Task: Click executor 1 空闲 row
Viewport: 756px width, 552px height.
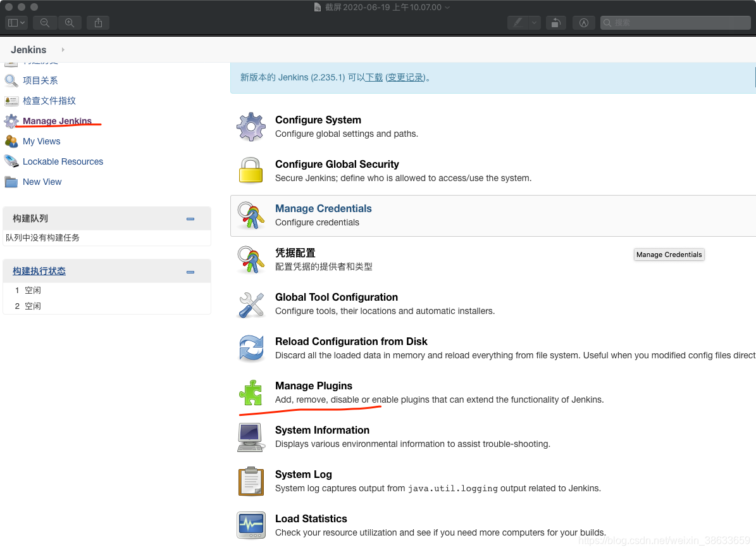Action: coord(106,290)
